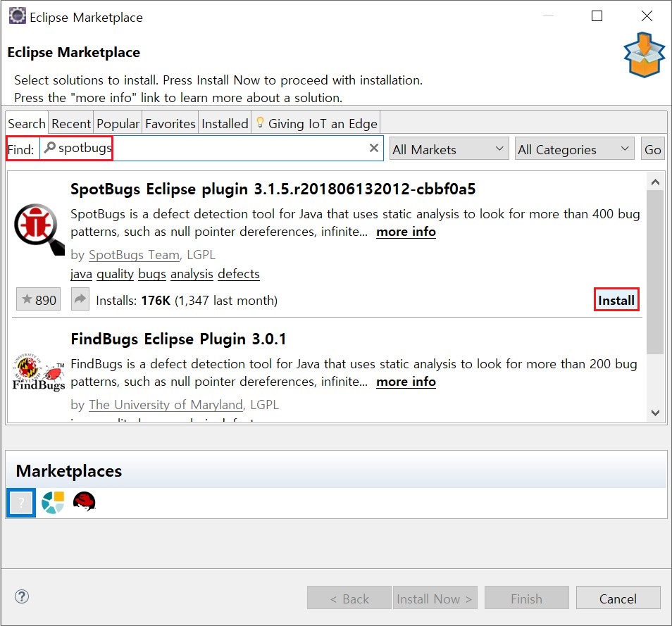Switch to the Popular tab
672x626 pixels.
[x=118, y=123]
